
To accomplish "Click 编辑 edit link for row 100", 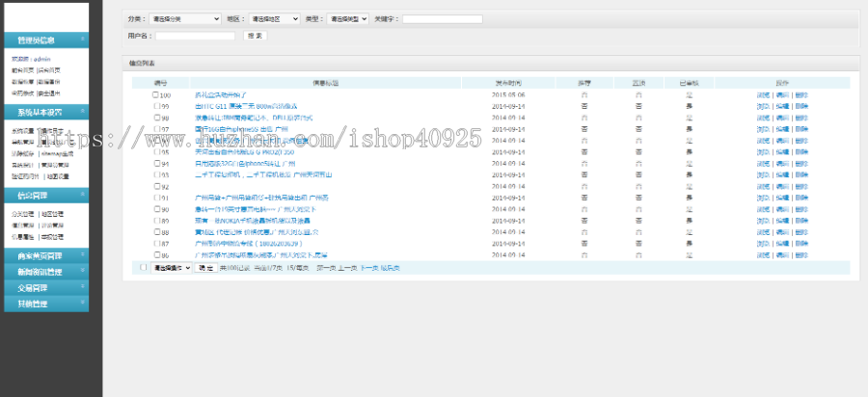I will point(782,95).
